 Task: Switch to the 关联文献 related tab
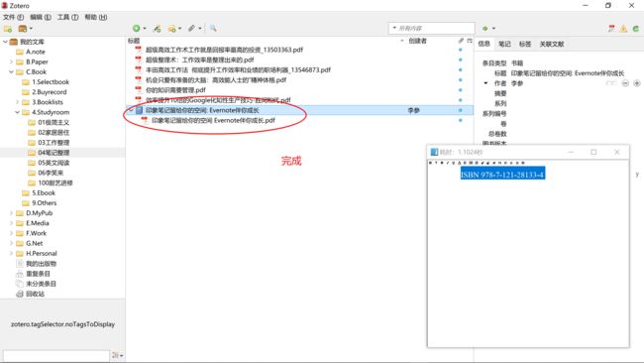tap(552, 44)
